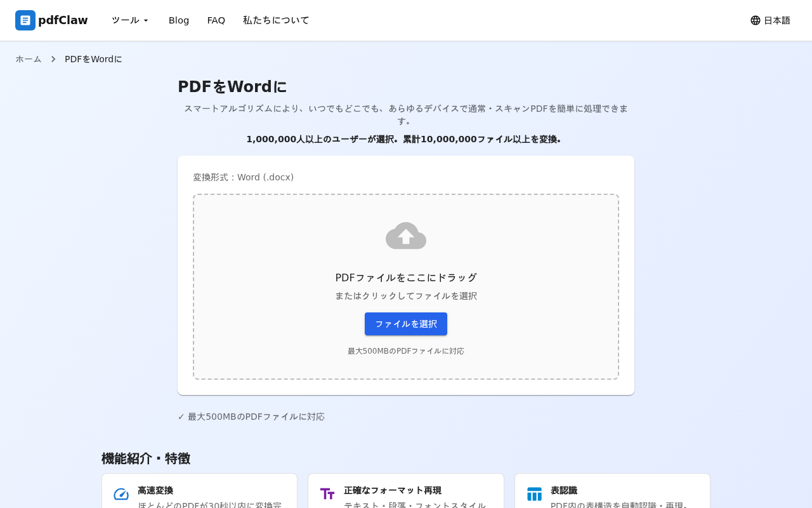This screenshot has height=508, width=812.
Task: Click the 高速変換 speed icon
Action: (121, 493)
